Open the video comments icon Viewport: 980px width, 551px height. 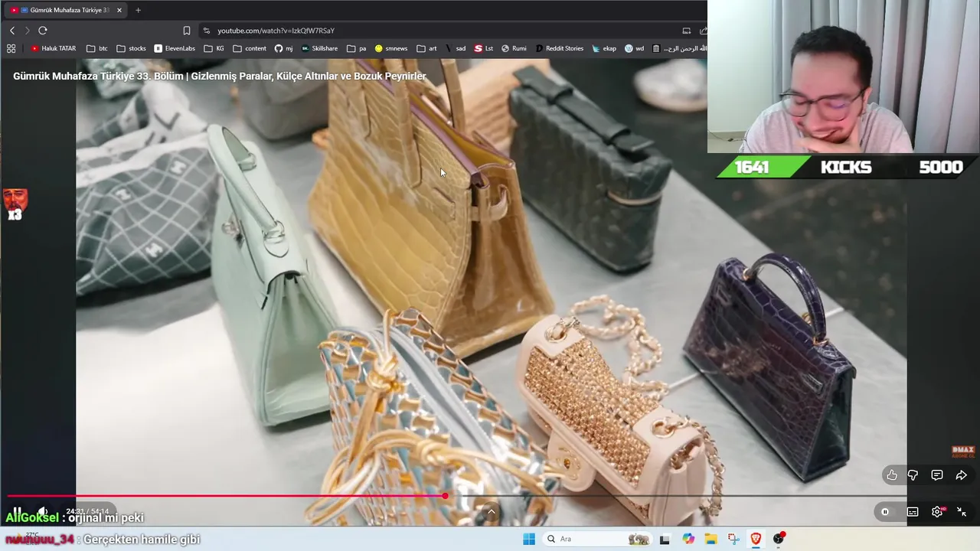tap(937, 475)
